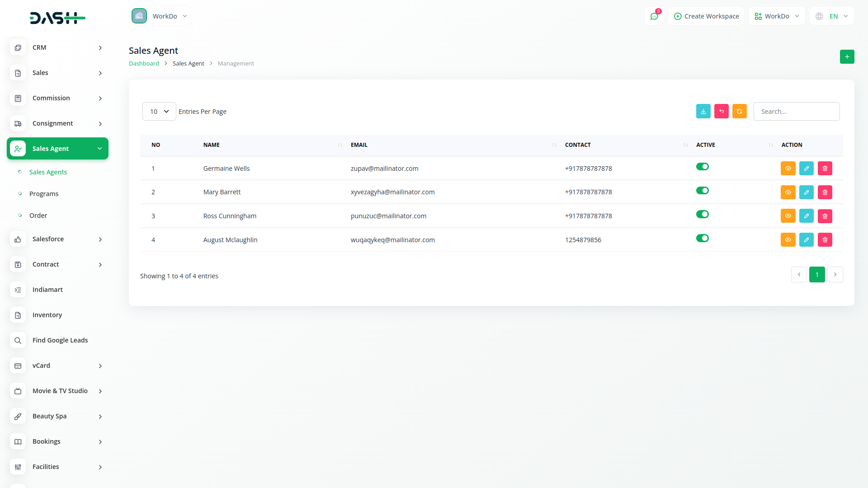Click the Beauty Spa sidebar icon
The image size is (868, 488).
18,416
